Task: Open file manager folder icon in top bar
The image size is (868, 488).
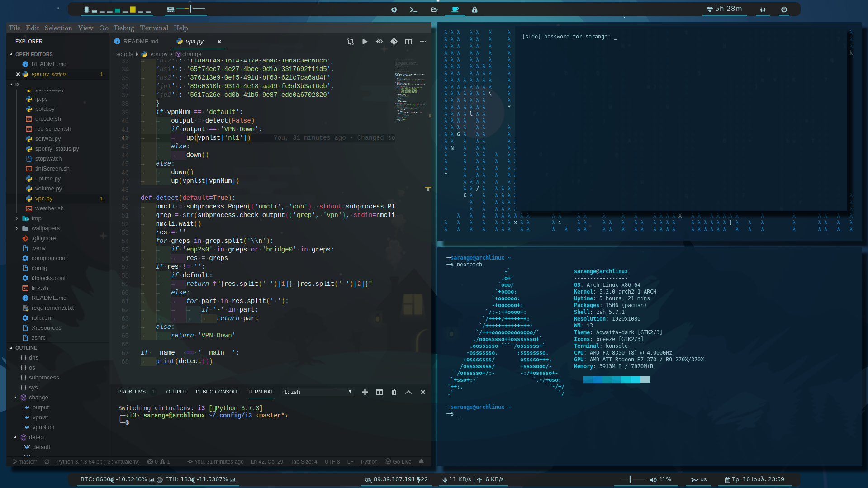Action: 434,9
